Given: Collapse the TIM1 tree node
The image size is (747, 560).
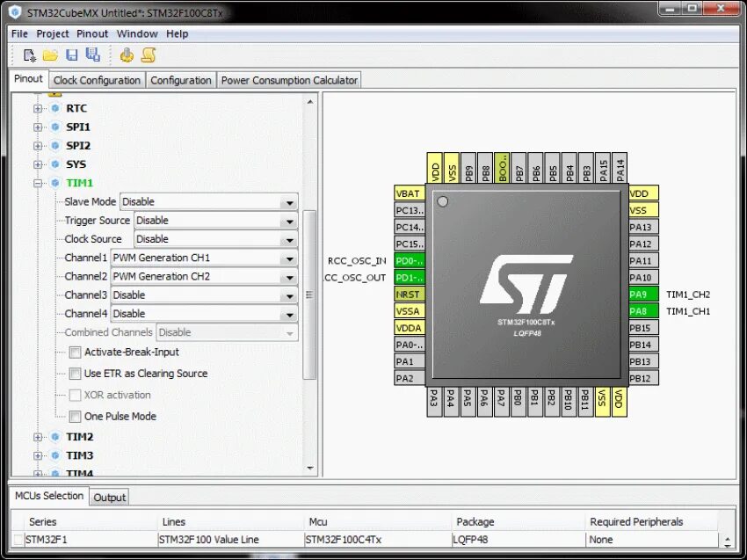Looking at the screenshot, I should (x=38, y=183).
